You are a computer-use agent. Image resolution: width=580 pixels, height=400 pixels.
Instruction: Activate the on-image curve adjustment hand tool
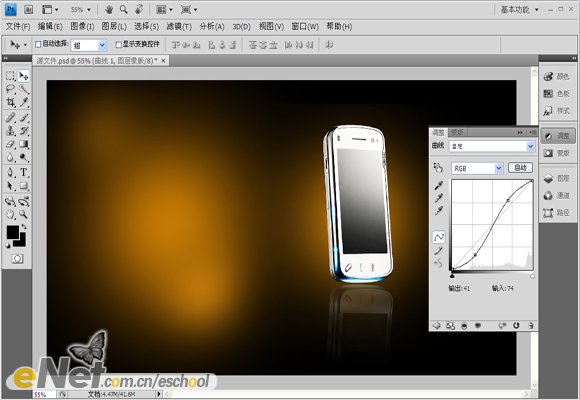[438, 168]
